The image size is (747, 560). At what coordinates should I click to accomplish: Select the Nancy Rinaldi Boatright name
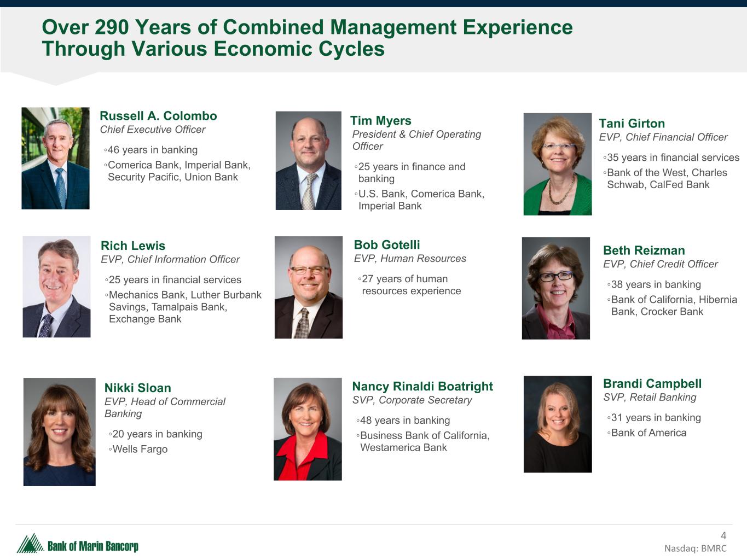(422, 387)
